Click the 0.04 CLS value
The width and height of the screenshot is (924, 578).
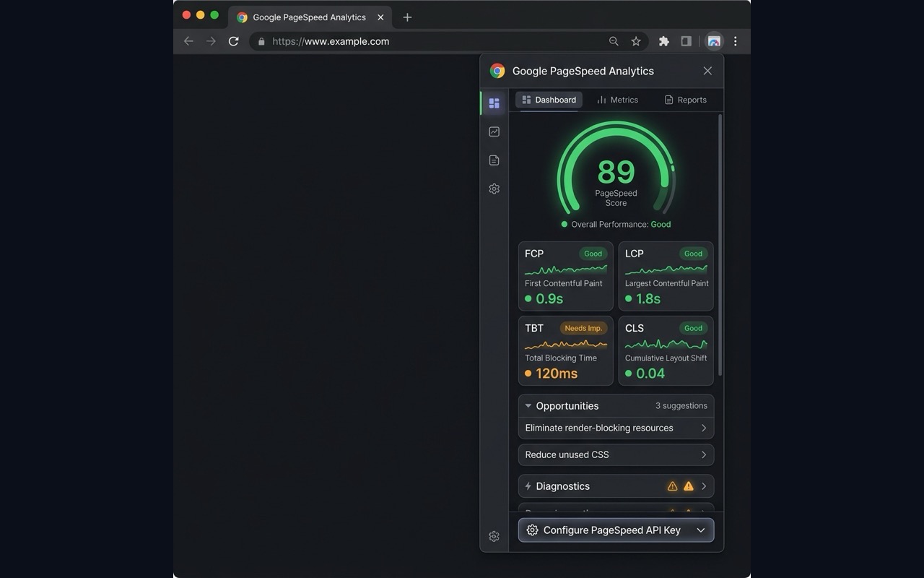[650, 374]
